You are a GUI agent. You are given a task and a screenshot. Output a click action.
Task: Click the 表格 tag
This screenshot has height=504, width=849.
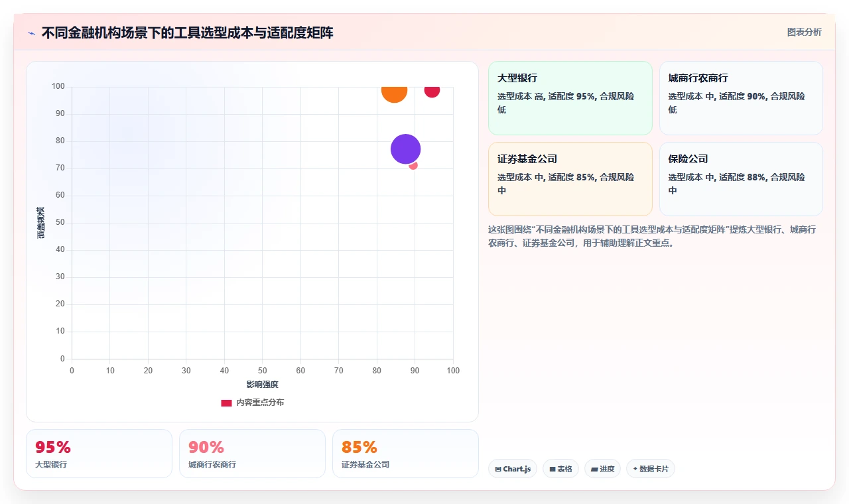tap(560, 469)
